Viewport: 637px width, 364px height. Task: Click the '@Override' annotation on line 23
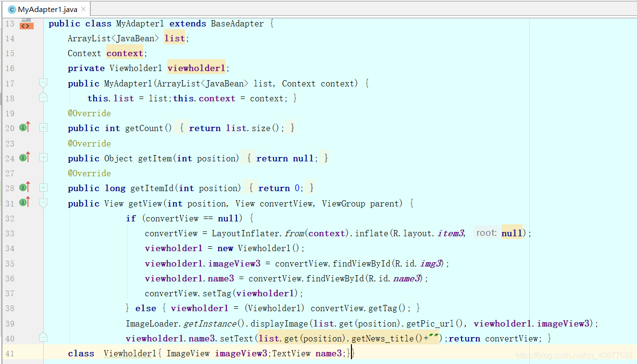(x=89, y=144)
